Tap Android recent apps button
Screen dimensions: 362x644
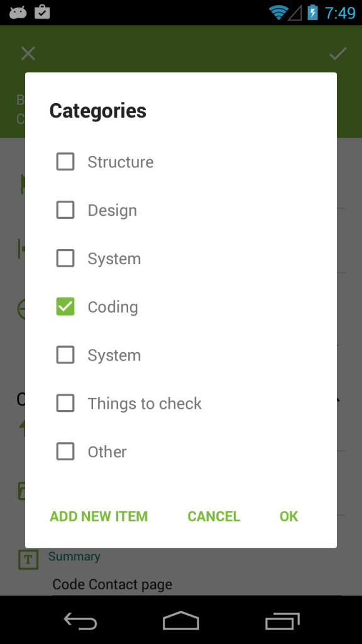(282, 621)
